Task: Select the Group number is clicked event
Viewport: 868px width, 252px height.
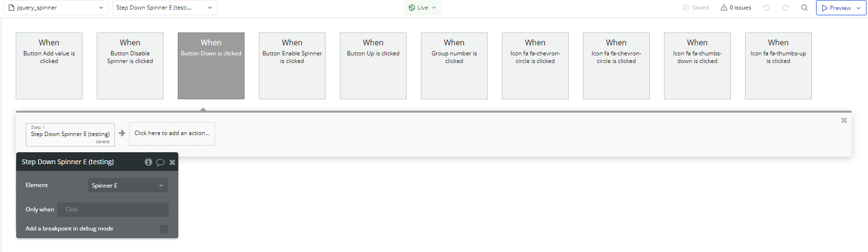Action: point(454,66)
